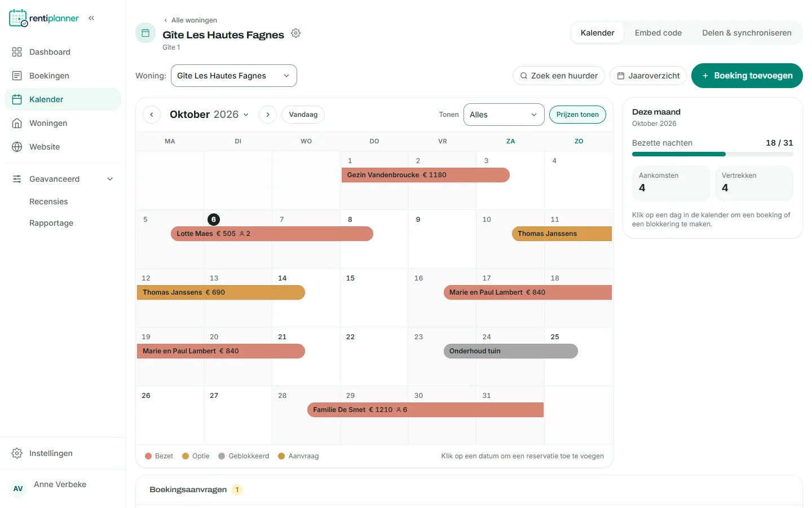
Task: Click the AV user avatar
Action: [x=18, y=489]
